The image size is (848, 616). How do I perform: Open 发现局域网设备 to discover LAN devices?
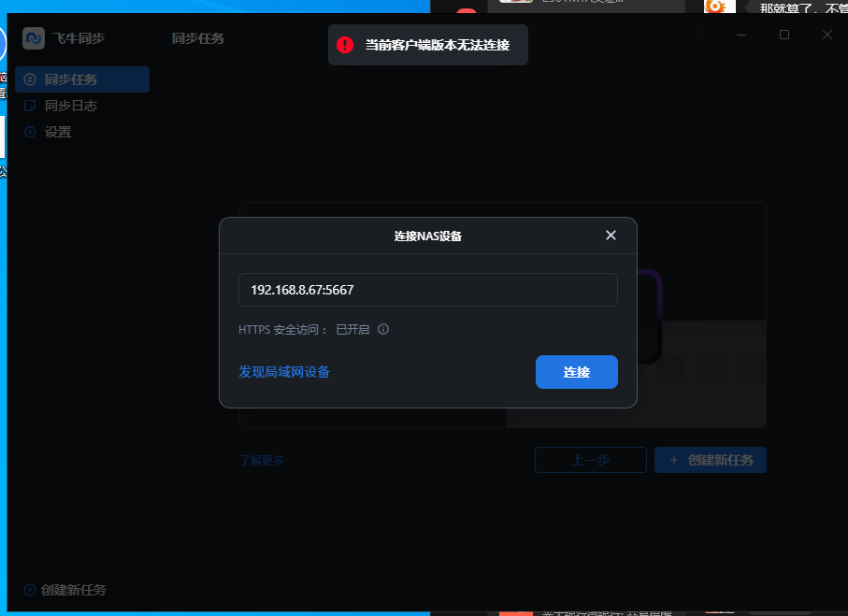(283, 371)
